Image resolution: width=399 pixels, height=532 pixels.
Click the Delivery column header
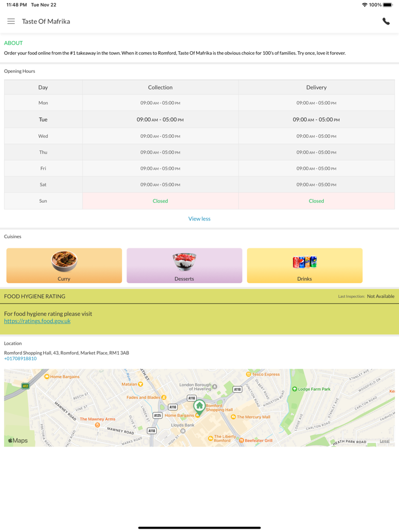(x=316, y=88)
